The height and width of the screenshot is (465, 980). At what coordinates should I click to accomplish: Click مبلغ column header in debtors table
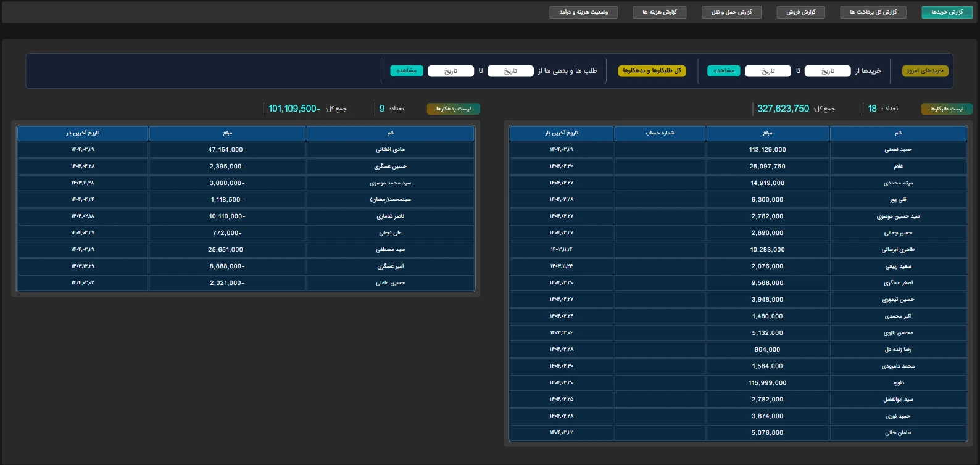point(227,133)
